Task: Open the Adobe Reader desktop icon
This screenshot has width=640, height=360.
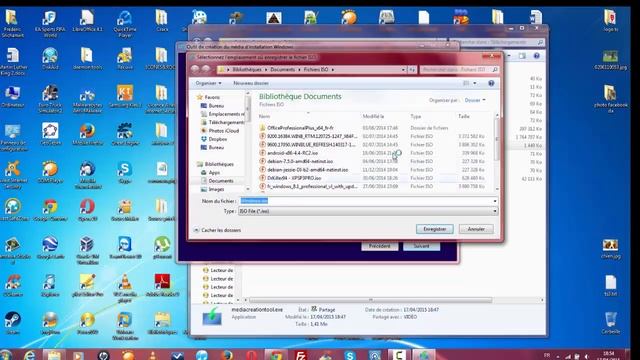Action: coord(162,285)
